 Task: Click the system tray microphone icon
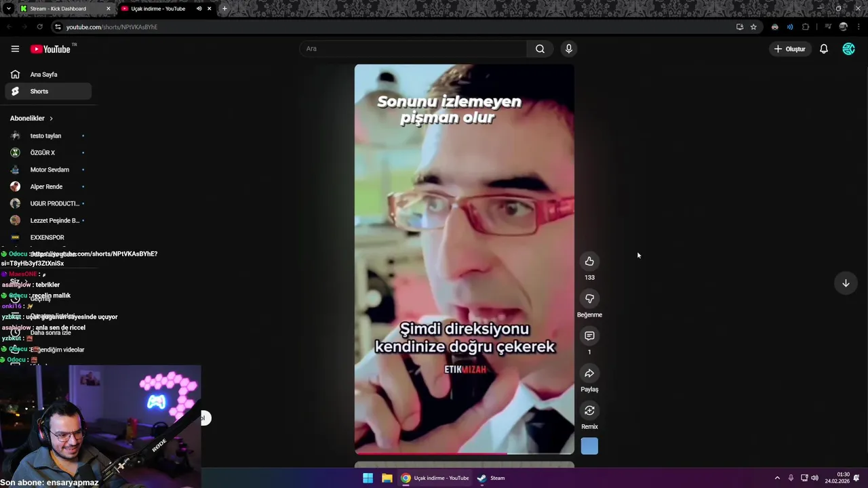click(x=791, y=478)
